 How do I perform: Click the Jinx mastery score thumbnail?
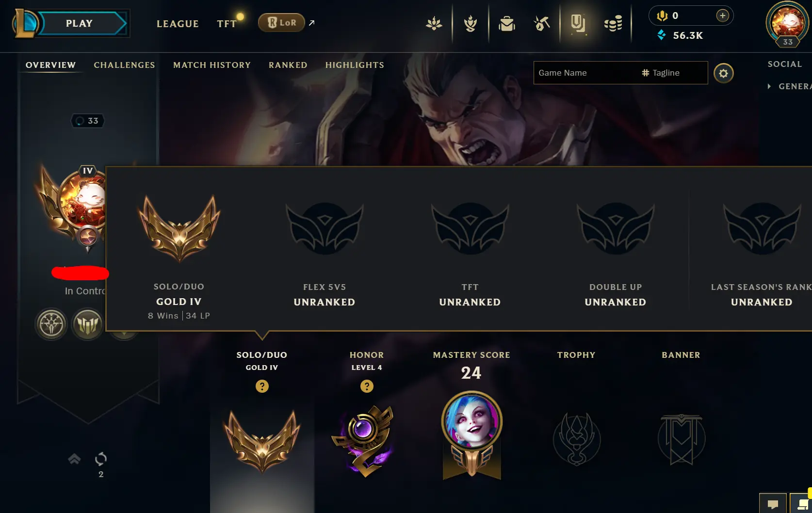pos(471,420)
